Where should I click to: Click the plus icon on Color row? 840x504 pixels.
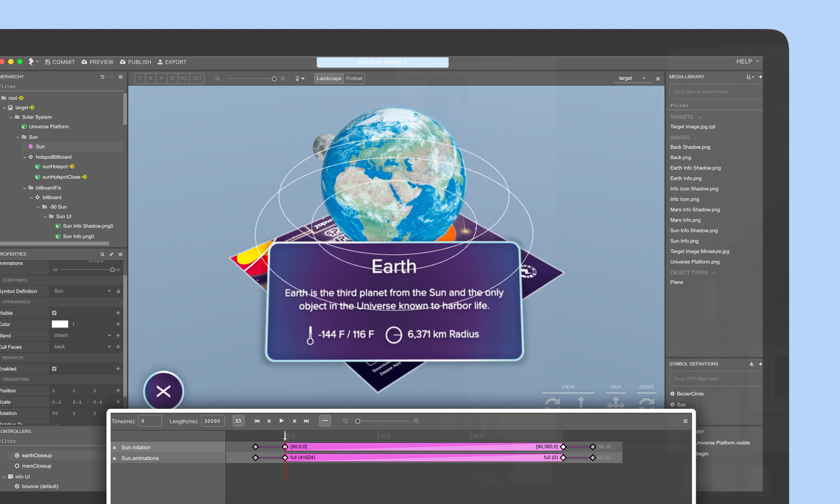tap(118, 324)
